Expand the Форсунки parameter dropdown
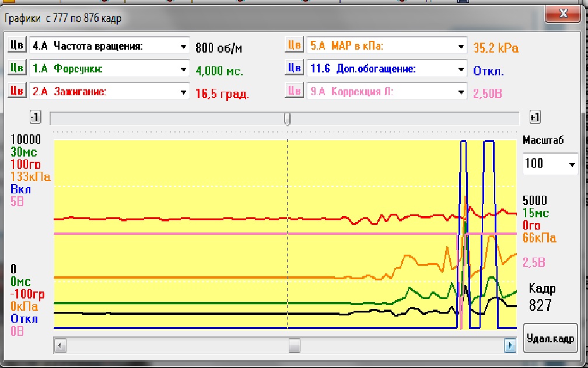Image resolution: width=588 pixels, height=368 pixels. click(184, 69)
